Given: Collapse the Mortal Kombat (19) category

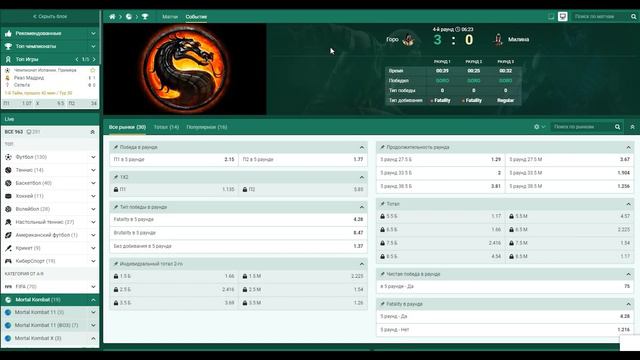Looking at the screenshot, I should point(93,300).
